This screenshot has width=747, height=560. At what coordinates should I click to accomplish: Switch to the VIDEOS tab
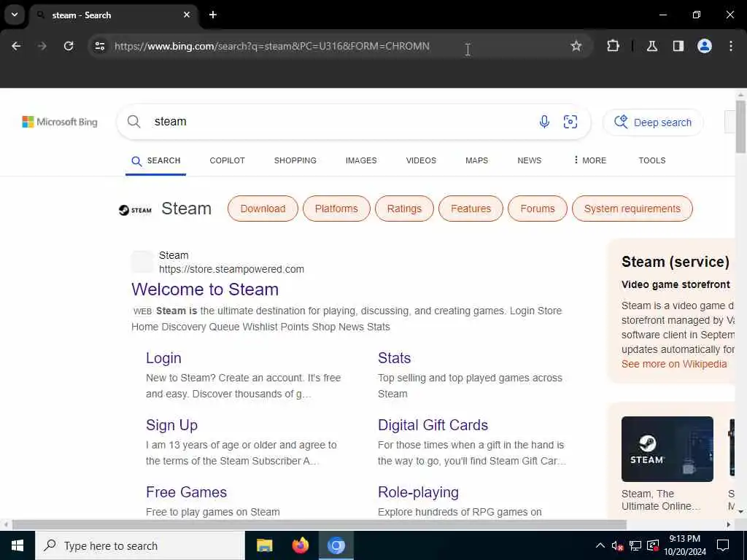pyautogui.click(x=421, y=160)
